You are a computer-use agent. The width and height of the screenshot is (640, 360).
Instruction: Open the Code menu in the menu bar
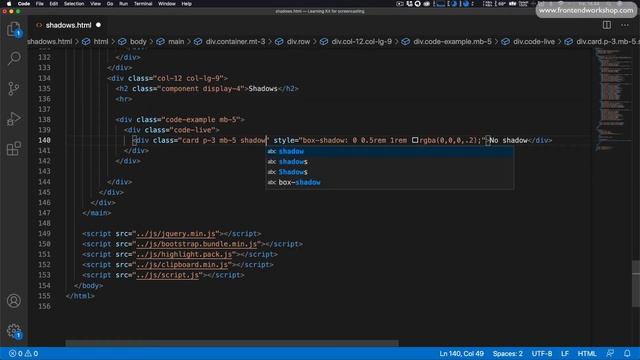coord(24,4)
